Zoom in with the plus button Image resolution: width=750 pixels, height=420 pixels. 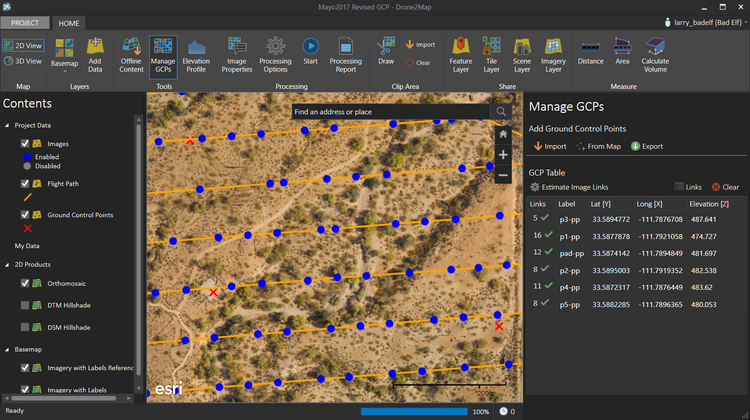pos(503,155)
